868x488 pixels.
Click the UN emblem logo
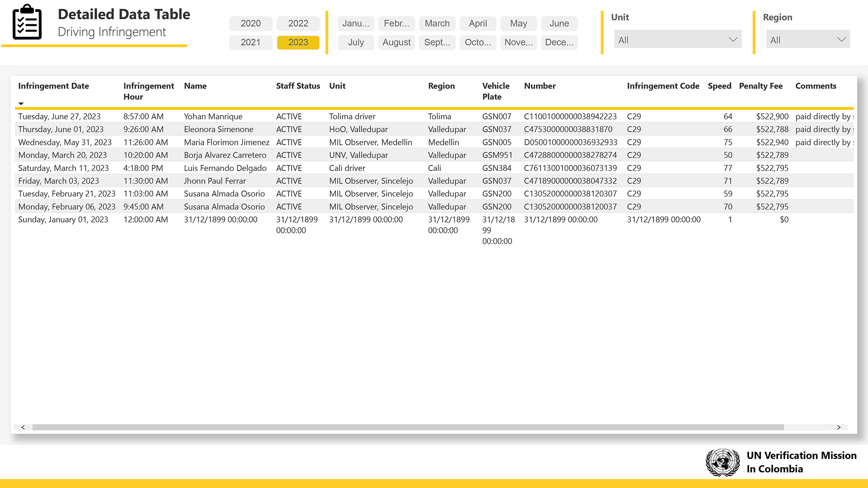pyautogui.click(x=723, y=462)
